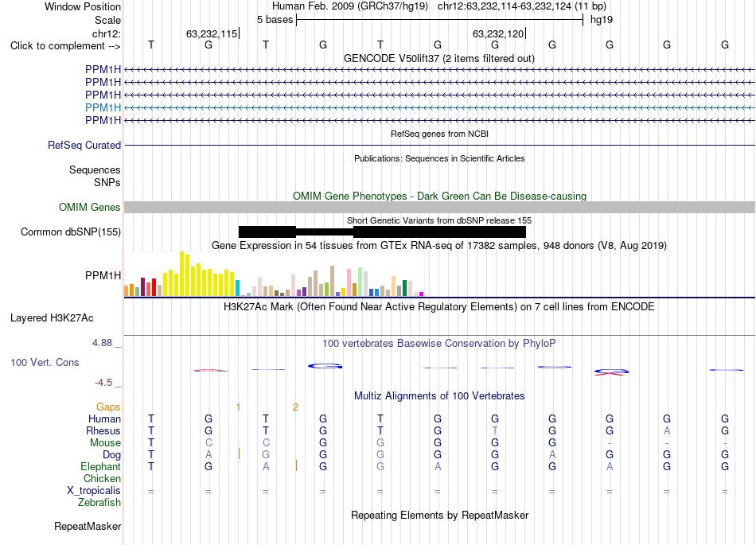This screenshot has width=756, height=545.
Task: Click the black dbSNP variant block
Action: click(x=382, y=232)
